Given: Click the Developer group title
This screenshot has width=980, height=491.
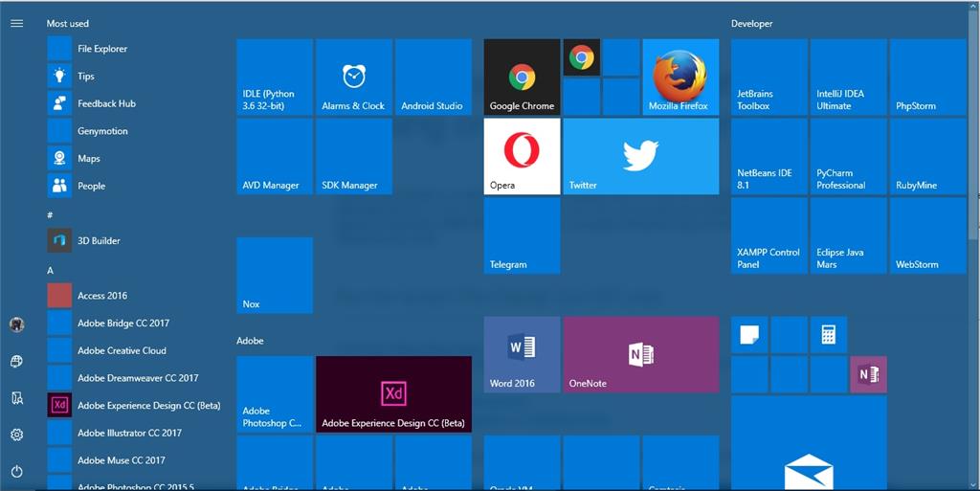Looking at the screenshot, I should [752, 24].
